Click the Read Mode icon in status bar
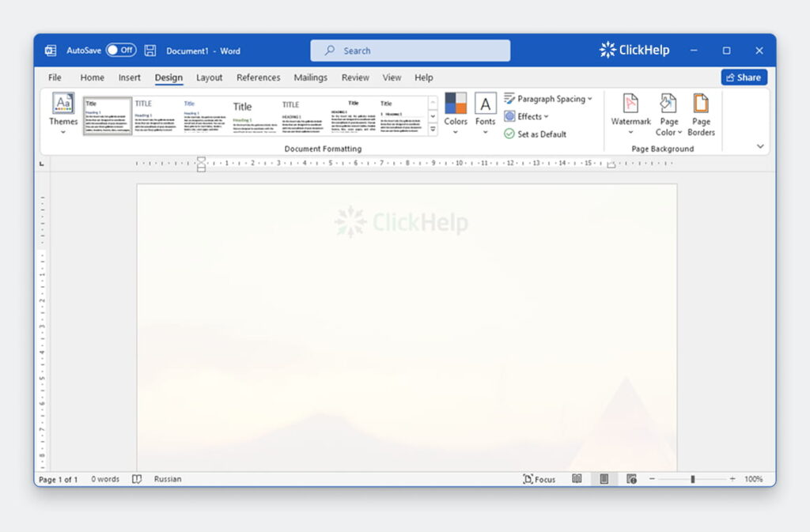Screen dimensions: 810x532 [577, 478]
